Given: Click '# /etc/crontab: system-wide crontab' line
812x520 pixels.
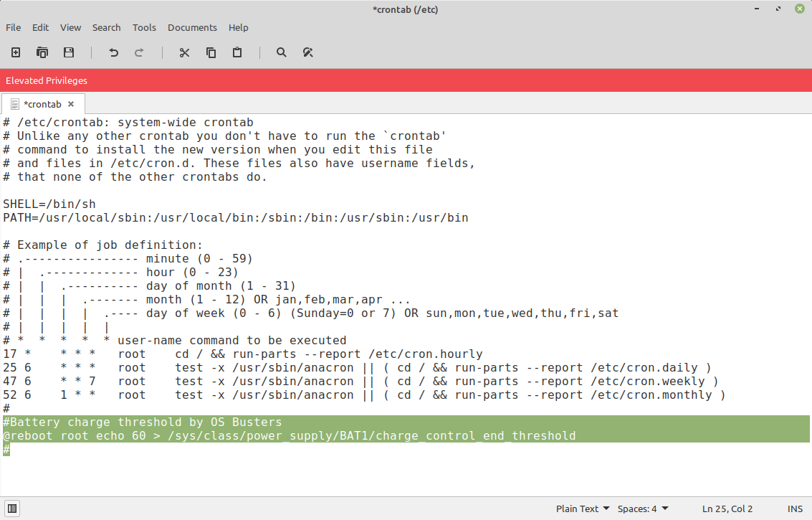Looking at the screenshot, I should (x=128, y=123).
